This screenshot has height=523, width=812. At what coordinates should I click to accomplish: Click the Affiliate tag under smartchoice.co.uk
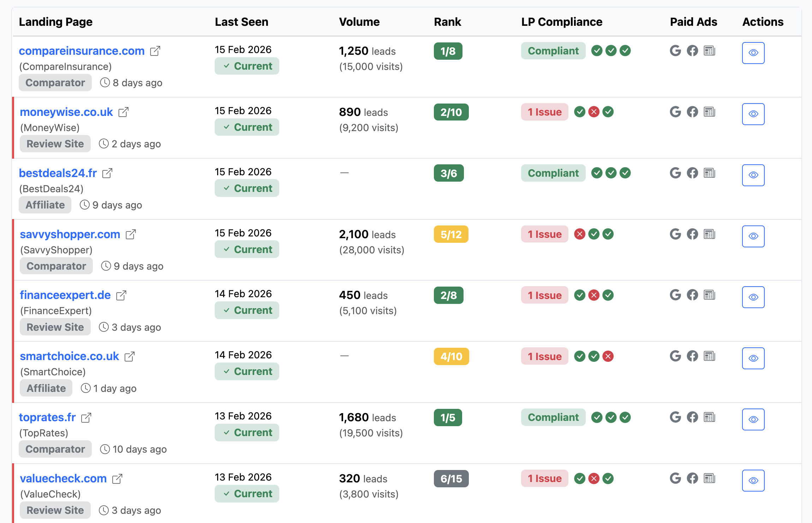coord(46,388)
